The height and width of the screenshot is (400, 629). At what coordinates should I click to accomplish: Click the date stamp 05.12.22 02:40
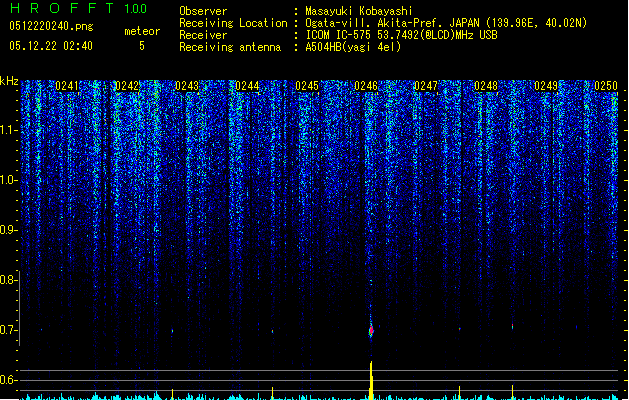(51, 46)
